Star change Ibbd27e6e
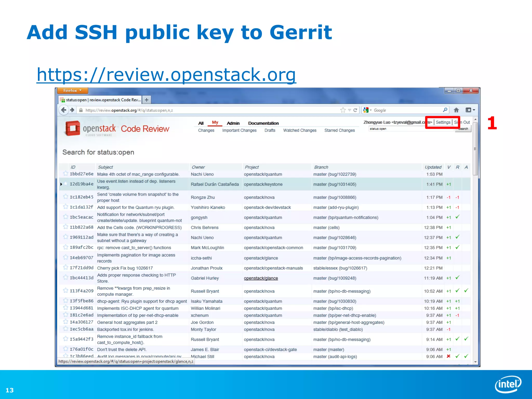Image resolution: width=532 pixels, height=399 pixels. coord(66,174)
